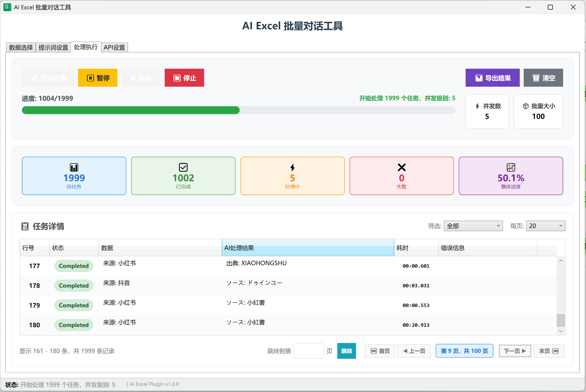Click the result ソース: ドゥインユー
The height and width of the screenshot is (392, 586).
pos(254,283)
